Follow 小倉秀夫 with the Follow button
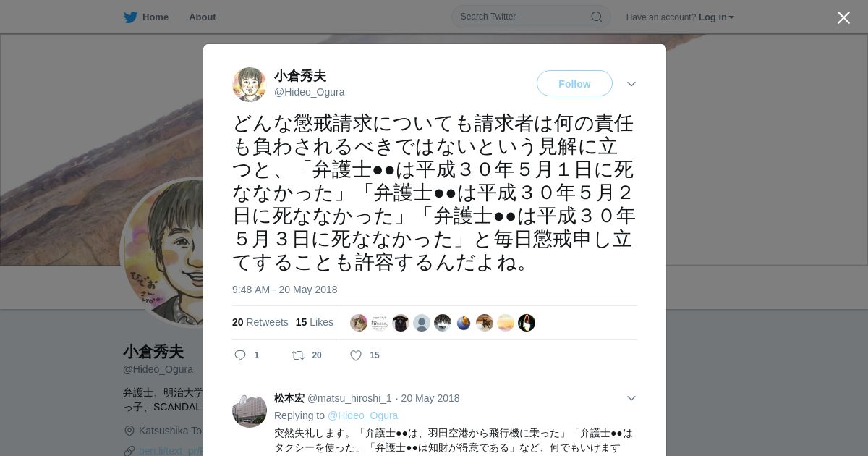 (574, 84)
